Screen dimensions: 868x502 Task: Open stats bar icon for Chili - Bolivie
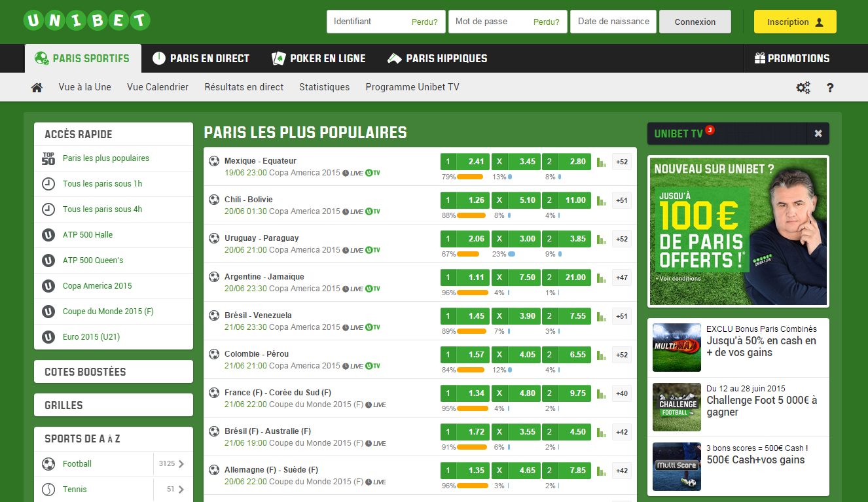[x=602, y=200]
